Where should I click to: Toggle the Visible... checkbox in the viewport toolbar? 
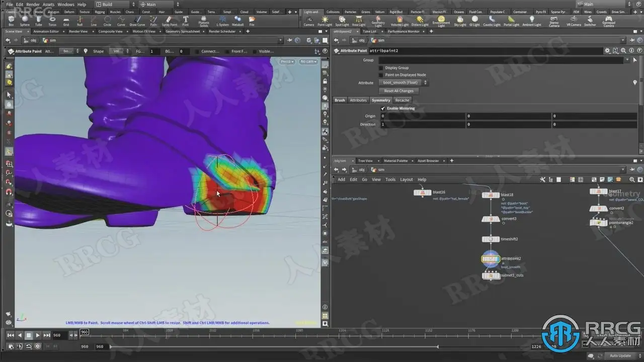[255, 51]
